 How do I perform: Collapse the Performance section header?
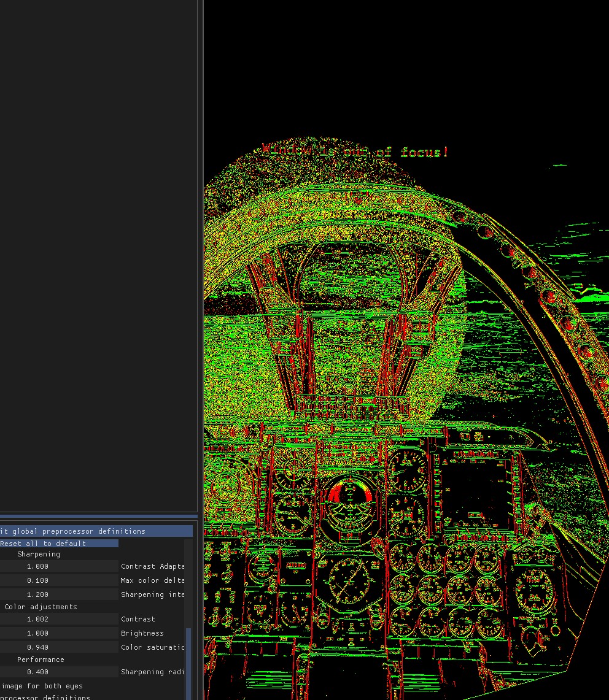coord(41,660)
